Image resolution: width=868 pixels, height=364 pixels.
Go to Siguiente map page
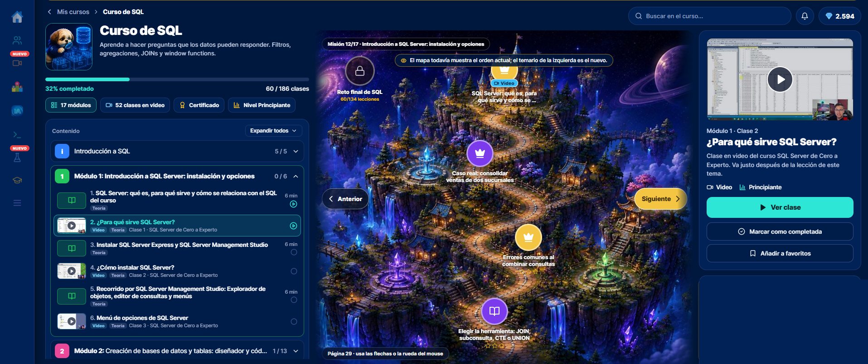pos(660,199)
